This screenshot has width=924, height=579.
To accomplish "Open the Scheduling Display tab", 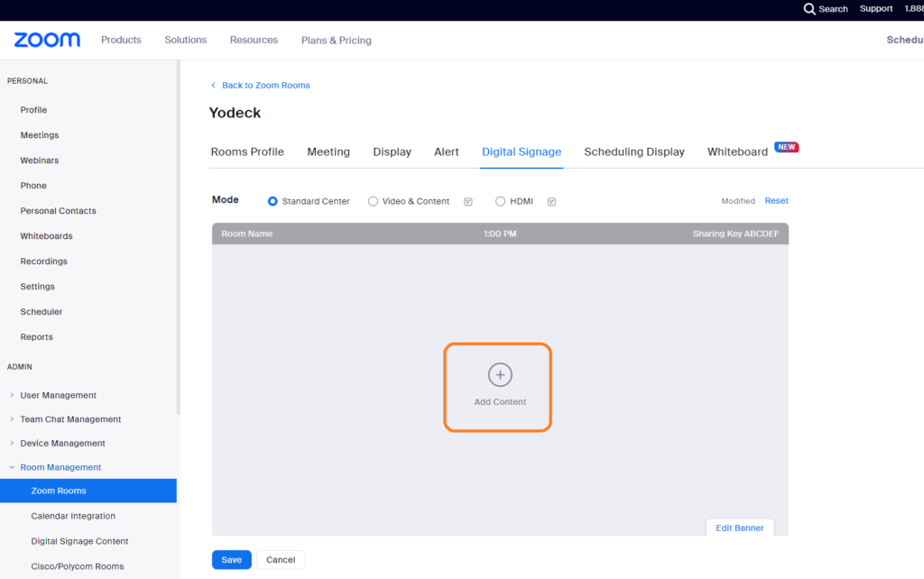I will 633,152.
